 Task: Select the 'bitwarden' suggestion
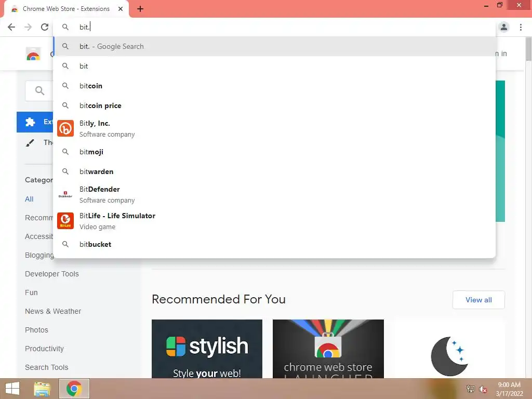(274, 171)
